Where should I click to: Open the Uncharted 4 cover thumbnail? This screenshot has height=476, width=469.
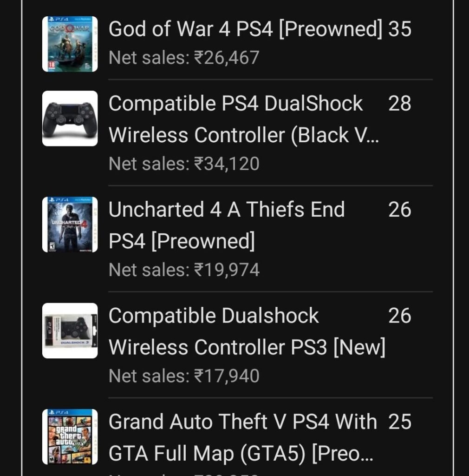point(70,225)
